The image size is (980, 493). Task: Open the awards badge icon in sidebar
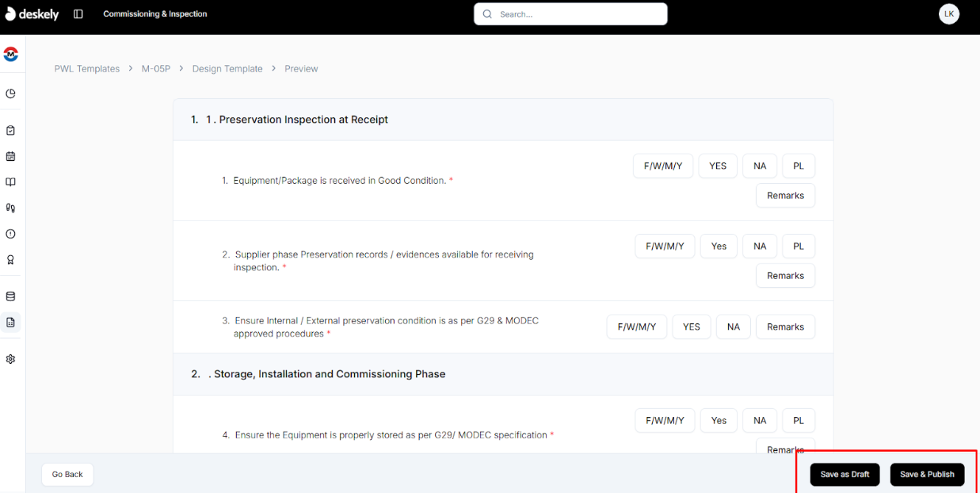10,259
